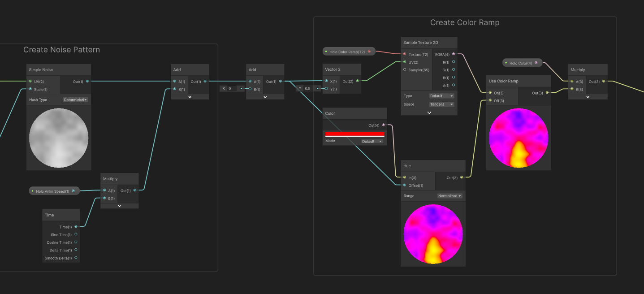Screen dimensions: 644x294
Task: Click the UV(2) input port on Sample Texture 2D
Action: (x=405, y=62)
